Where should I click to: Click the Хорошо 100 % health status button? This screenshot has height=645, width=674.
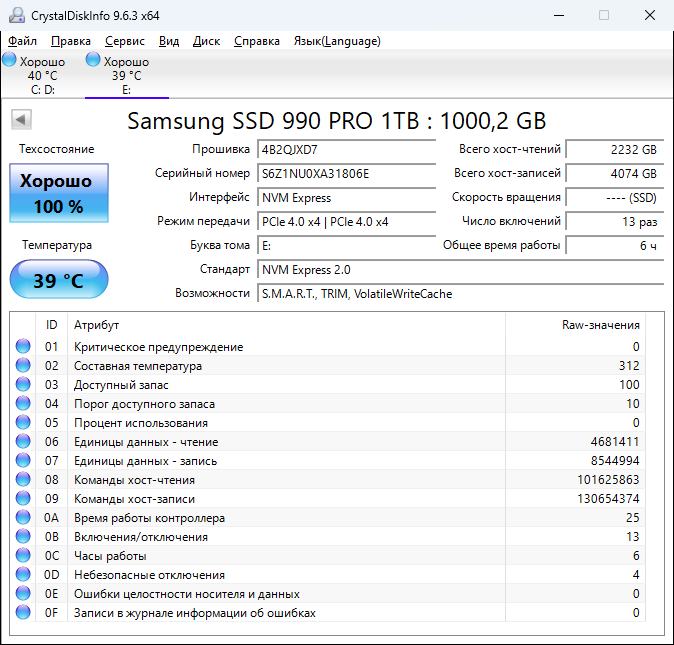58,194
